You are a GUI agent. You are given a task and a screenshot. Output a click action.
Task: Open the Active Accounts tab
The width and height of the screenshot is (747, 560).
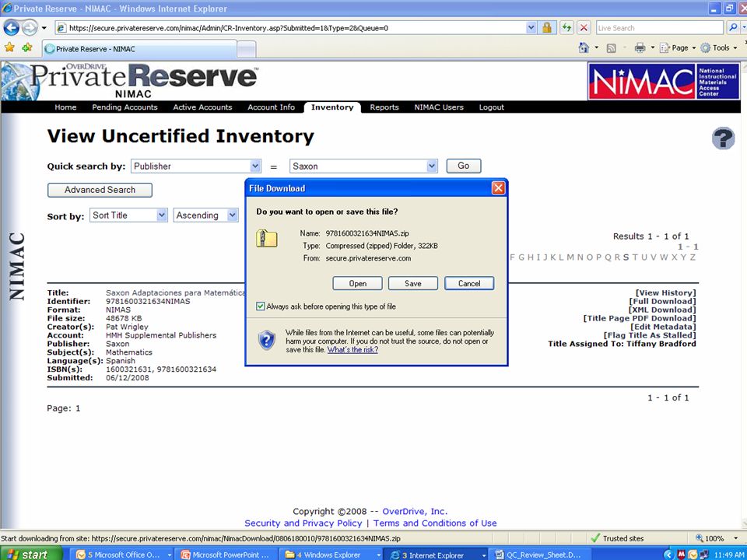pos(202,107)
